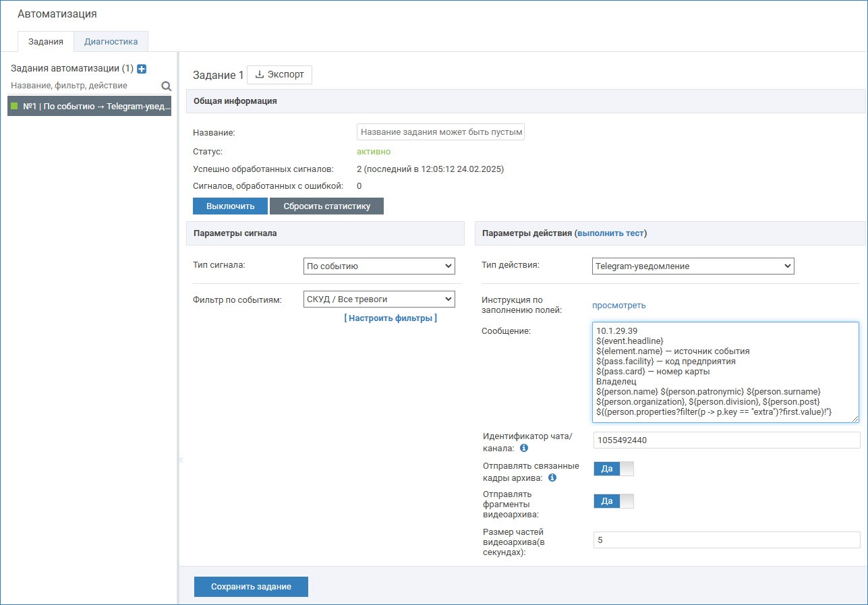Click the Сохранить задание button
Image resolution: width=868 pixels, height=605 pixels.
point(251,587)
